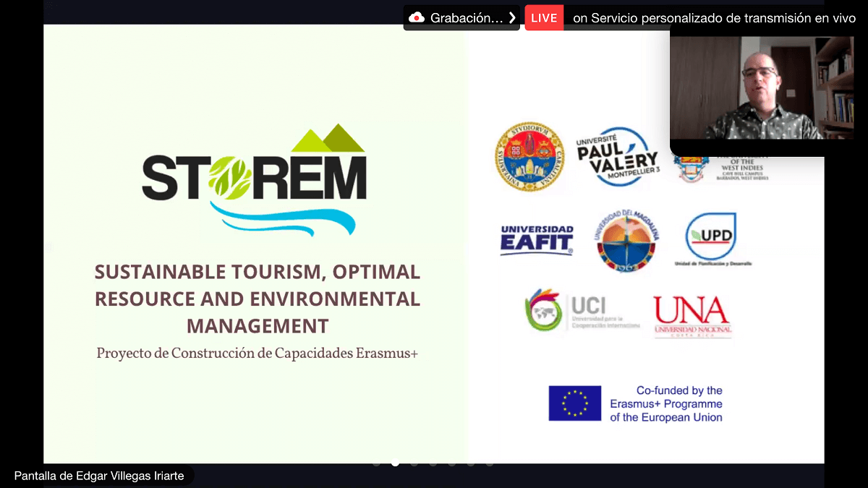The width and height of the screenshot is (868, 488).
Task: Click the Université Paul Valéry Montpellier logo
Action: point(617,156)
